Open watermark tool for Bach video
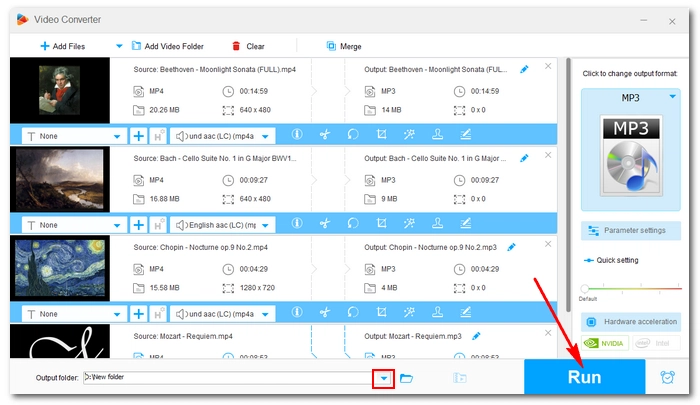 tap(438, 223)
